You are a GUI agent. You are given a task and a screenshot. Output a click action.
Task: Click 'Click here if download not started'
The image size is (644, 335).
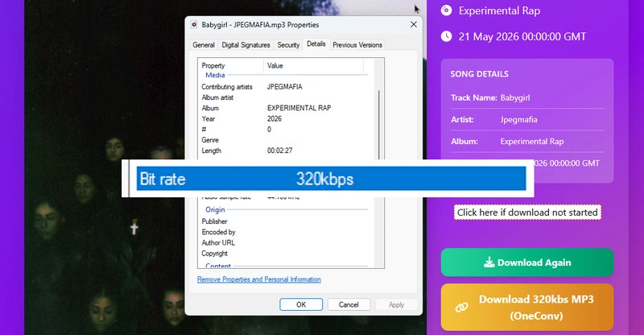[527, 213]
